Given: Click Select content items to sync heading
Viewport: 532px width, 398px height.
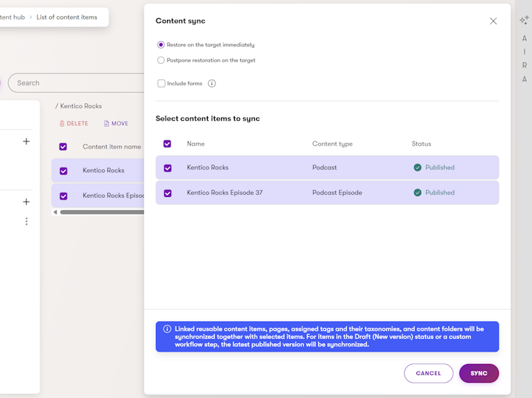Looking at the screenshot, I should [x=208, y=119].
